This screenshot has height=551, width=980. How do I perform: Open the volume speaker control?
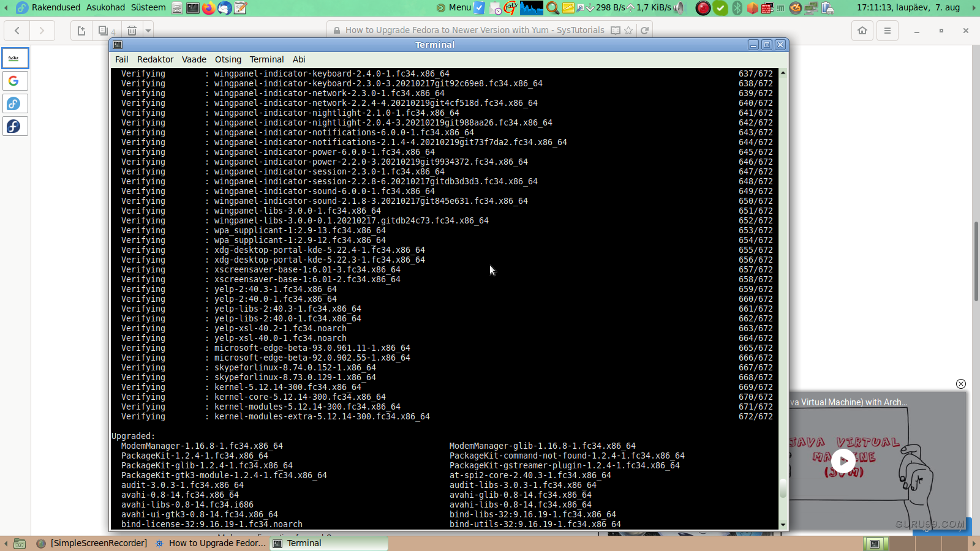pyautogui.click(x=680, y=8)
